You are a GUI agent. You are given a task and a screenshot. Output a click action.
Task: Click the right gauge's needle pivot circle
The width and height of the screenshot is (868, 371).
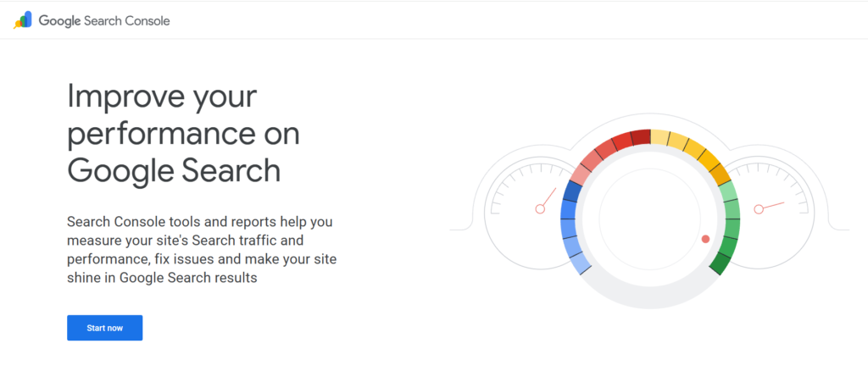(759, 208)
